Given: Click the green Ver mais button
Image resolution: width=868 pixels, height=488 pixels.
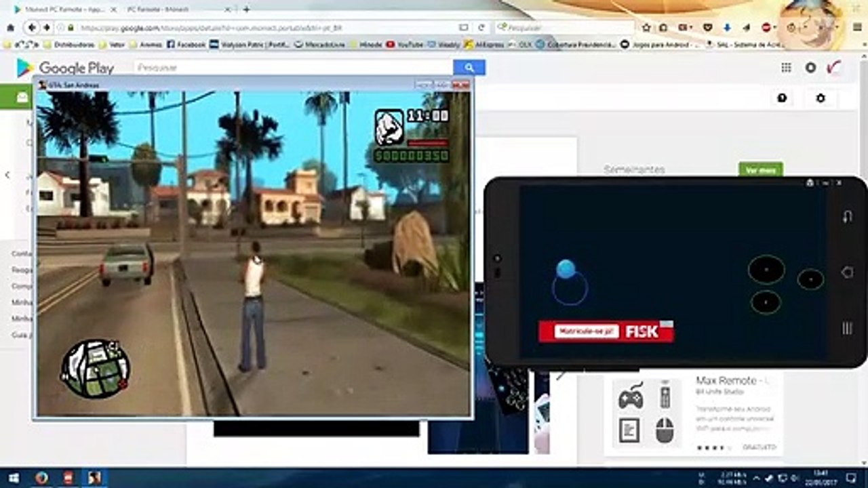Looking at the screenshot, I should click(x=760, y=170).
